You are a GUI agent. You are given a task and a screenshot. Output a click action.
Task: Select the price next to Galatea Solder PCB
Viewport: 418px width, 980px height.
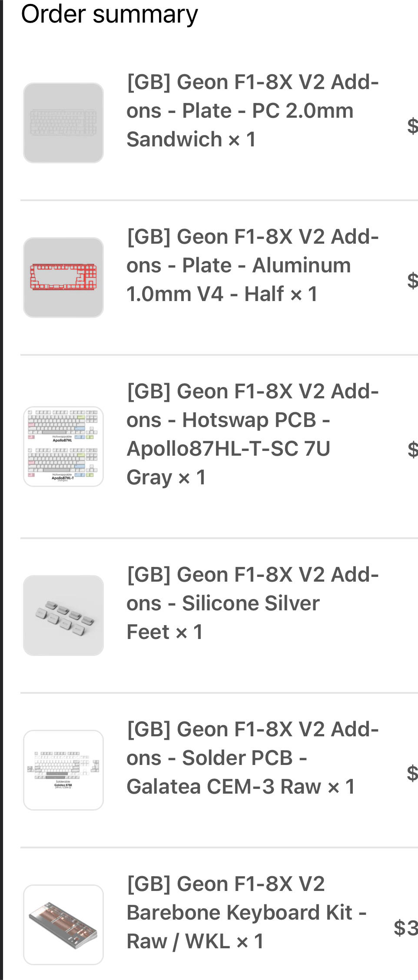[x=412, y=773]
